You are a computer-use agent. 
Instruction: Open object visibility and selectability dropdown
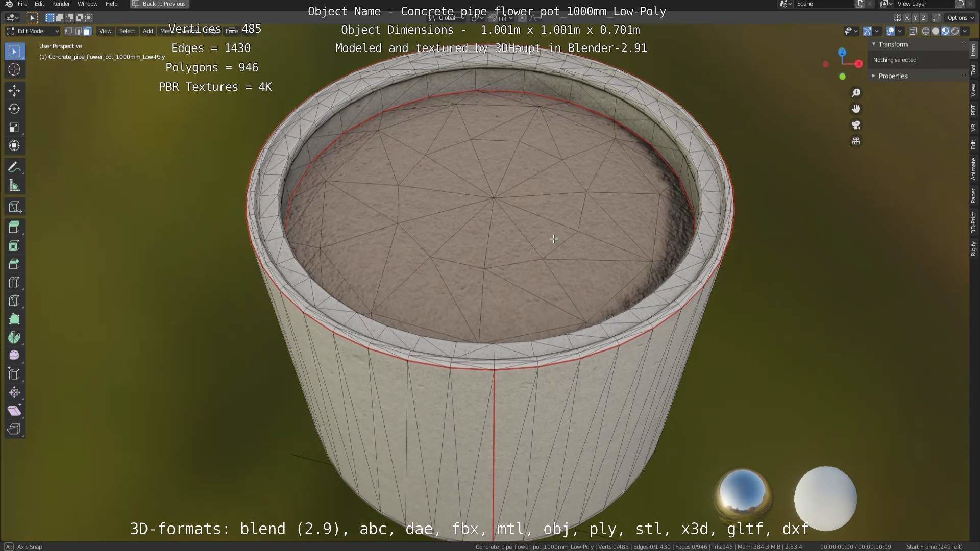[x=850, y=31]
